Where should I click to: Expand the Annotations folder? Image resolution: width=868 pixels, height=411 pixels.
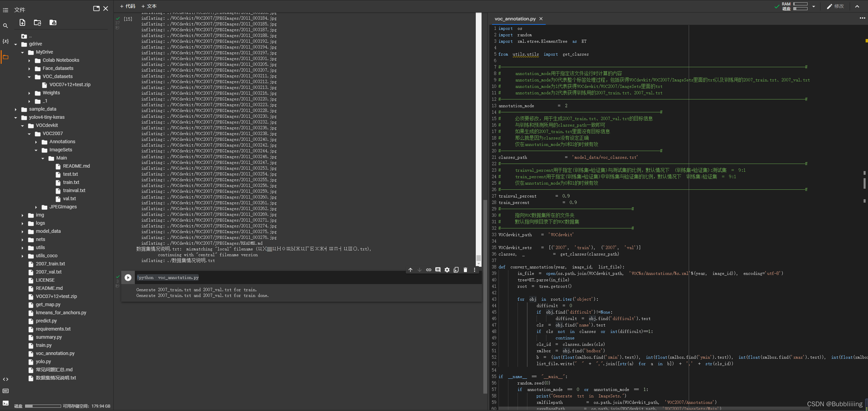tap(36, 142)
